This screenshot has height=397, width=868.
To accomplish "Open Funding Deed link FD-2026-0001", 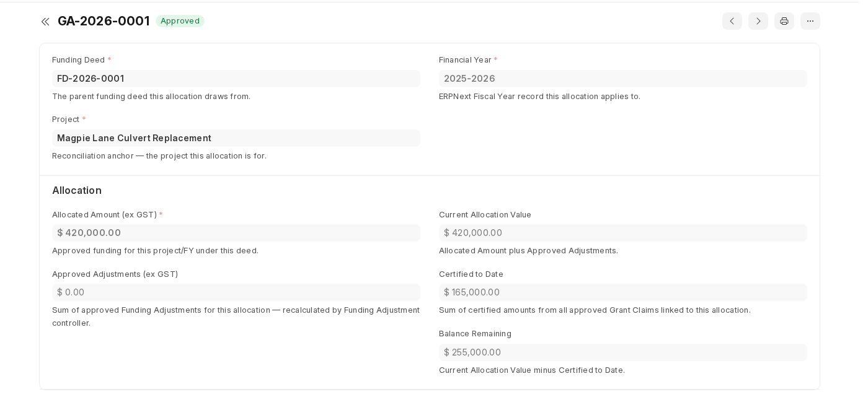I will coord(91,79).
